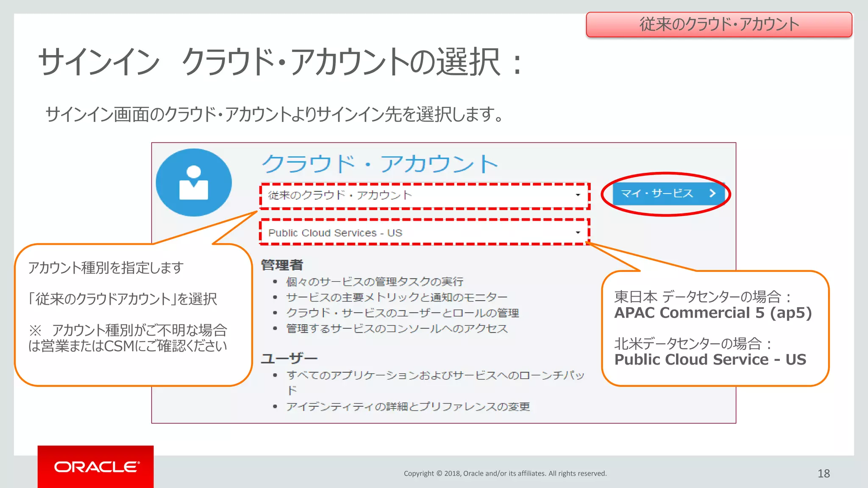Click the Oracle copyright 2018 notice
Viewport: 868px width, 488px height.
tap(505, 474)
